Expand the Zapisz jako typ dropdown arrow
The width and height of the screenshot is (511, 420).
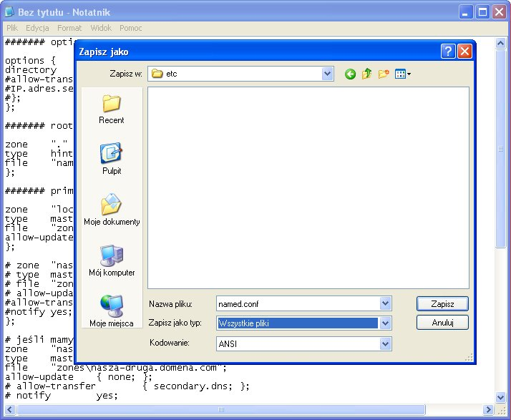pyautogui.click(x=385, y=323)
